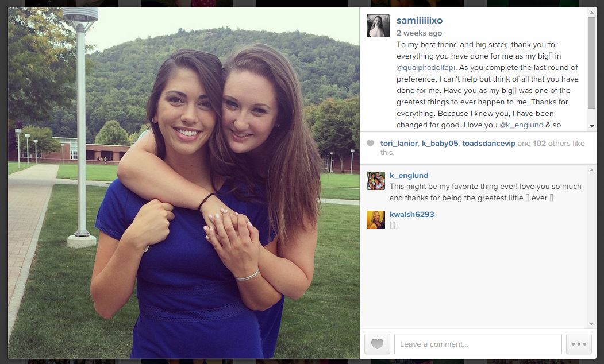Click the comments scroll up arrow

(x=591, y=170)
